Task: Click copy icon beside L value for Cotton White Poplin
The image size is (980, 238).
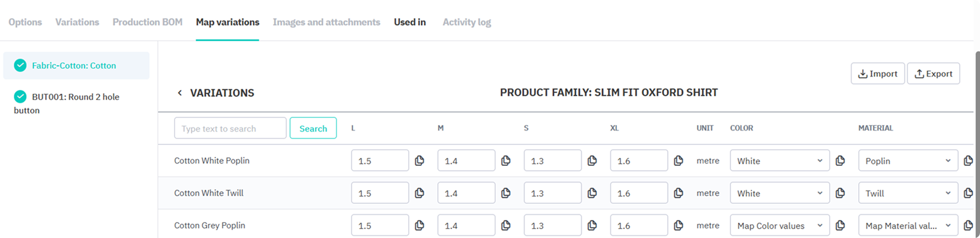Action: coord(419,161)
